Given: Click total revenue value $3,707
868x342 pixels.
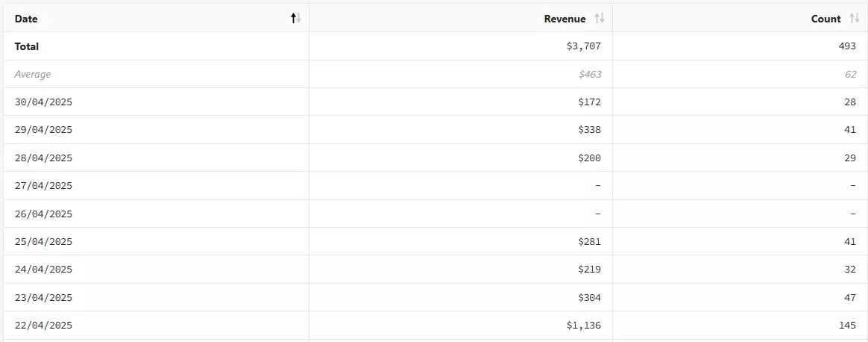Looking at the screenshot, I should [x=583, y=46].
